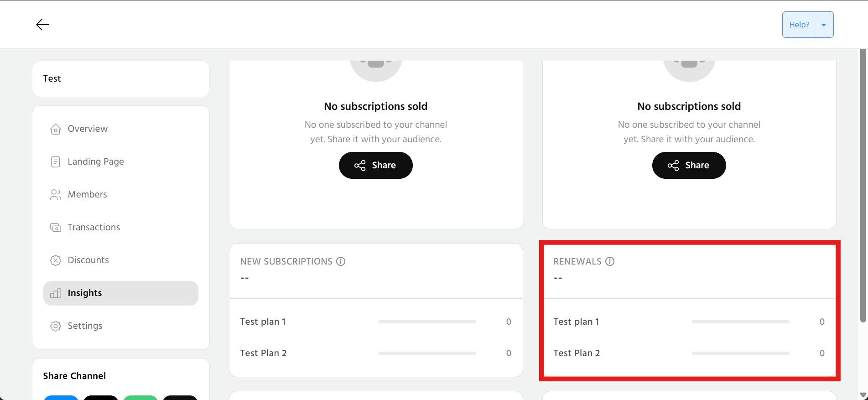Viewport: 868px width, 400px height.
Task: Click the back arrow icon
Action: pos(42,25)
